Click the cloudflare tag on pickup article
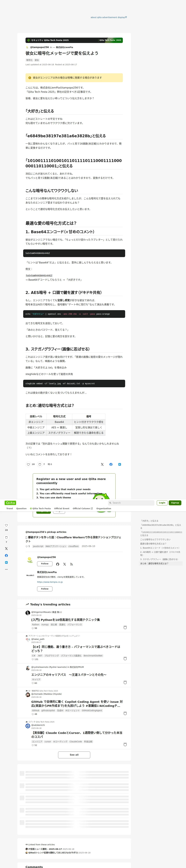Viewport: 186px width, 868px height. [74, 546]
